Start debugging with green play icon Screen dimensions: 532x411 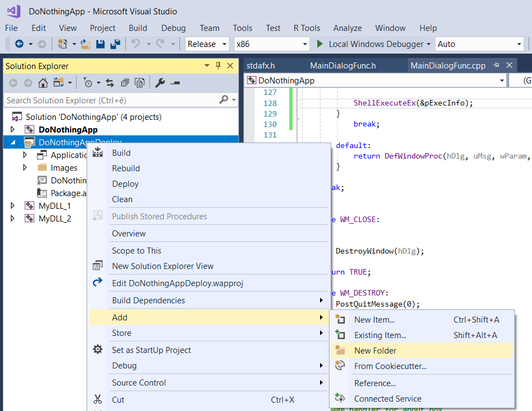(x=320, y=44)
